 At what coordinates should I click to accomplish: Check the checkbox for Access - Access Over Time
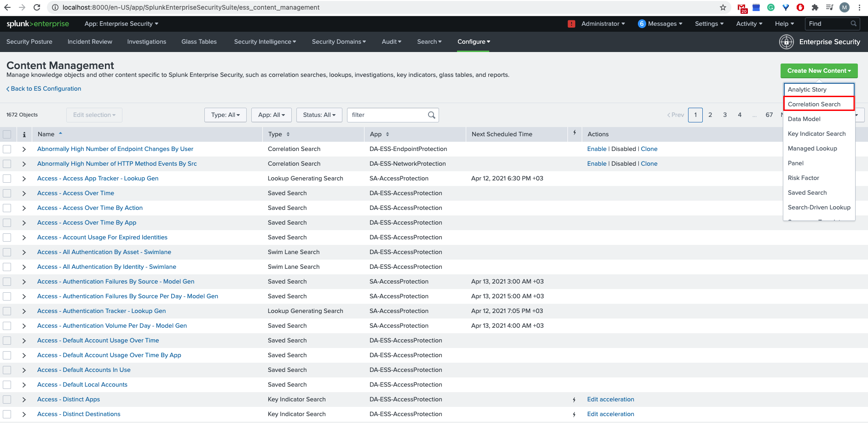(x=7, y=193)
